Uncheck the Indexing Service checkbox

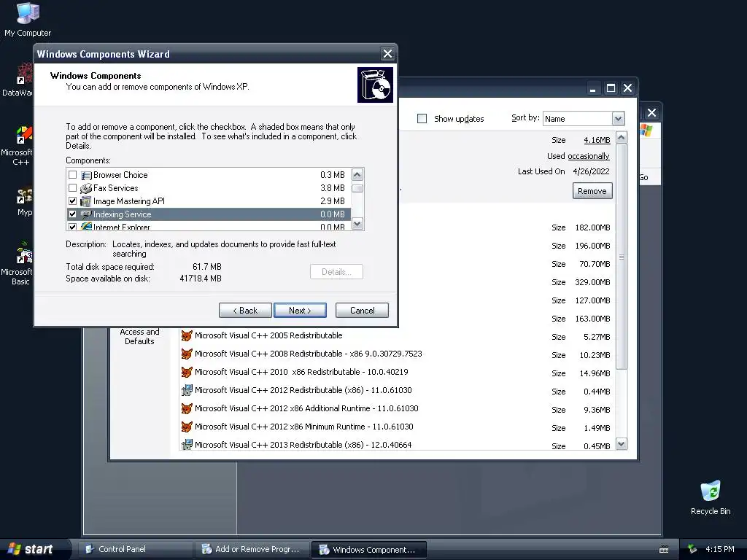[72, 214]
